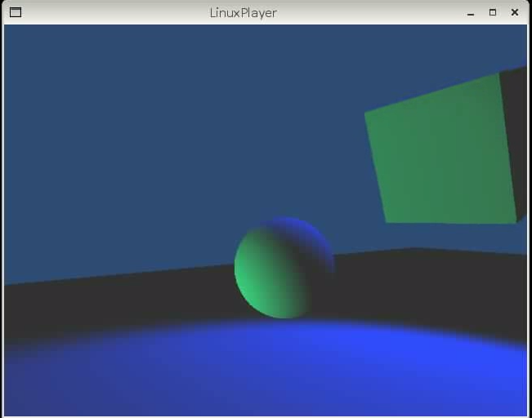Minimize the LinuxPlayer window
This screenshot has height=418, width=532.
point(471,13)
